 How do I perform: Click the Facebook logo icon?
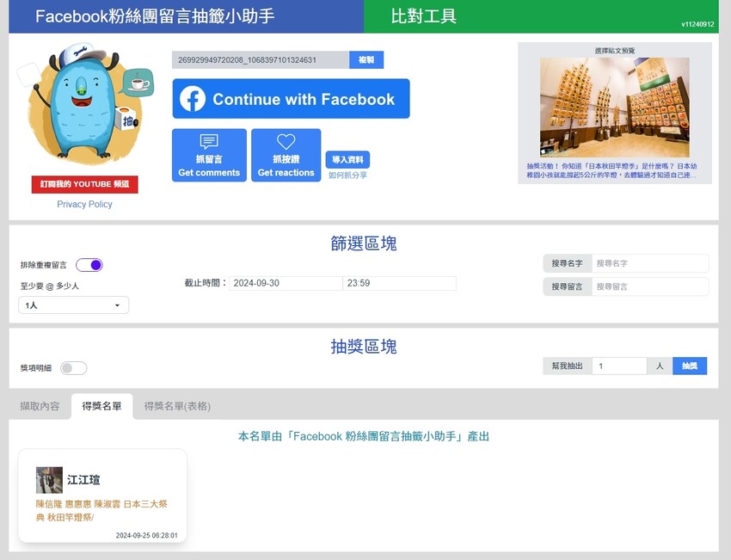(193, 99)
